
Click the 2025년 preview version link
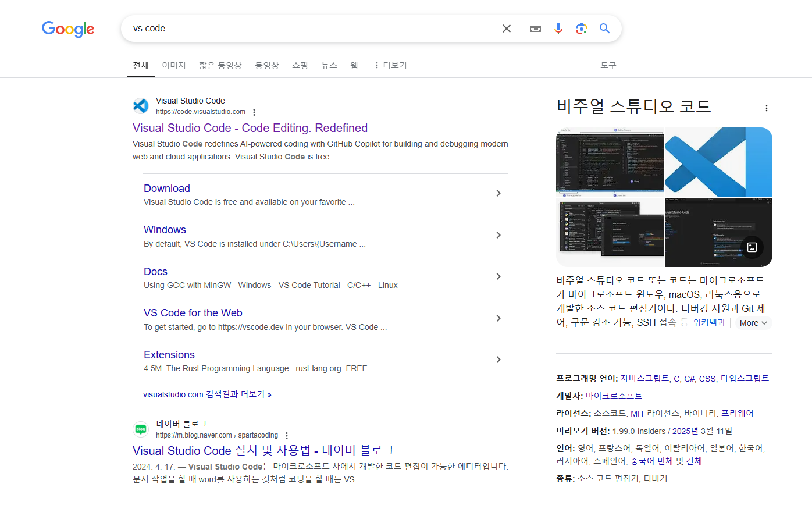tap(685, 431)
